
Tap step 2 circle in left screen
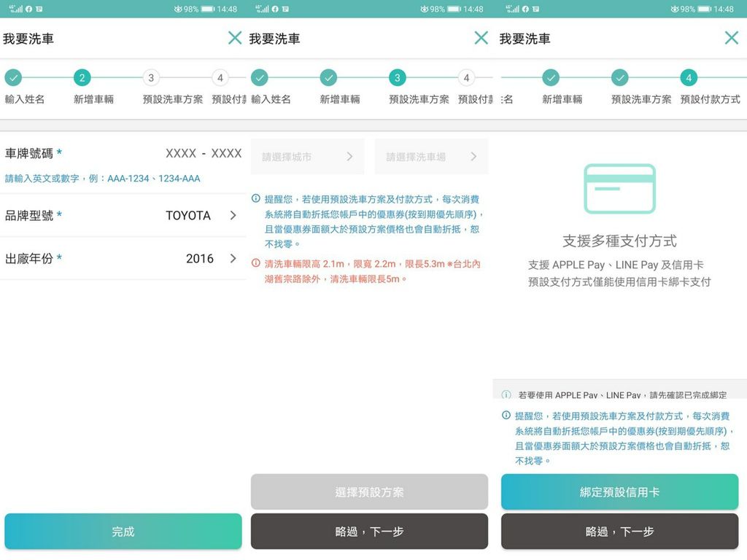pyautogui.click(x=82, y=77)
